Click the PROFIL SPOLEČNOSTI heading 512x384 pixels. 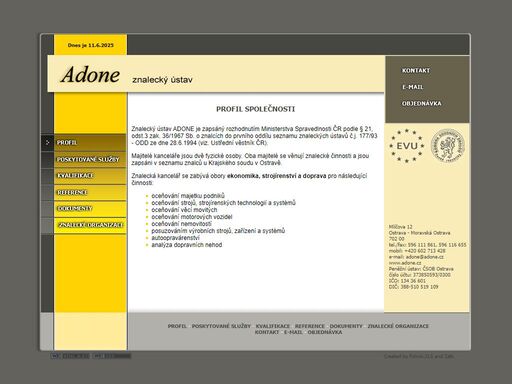(x=255, y=109)
